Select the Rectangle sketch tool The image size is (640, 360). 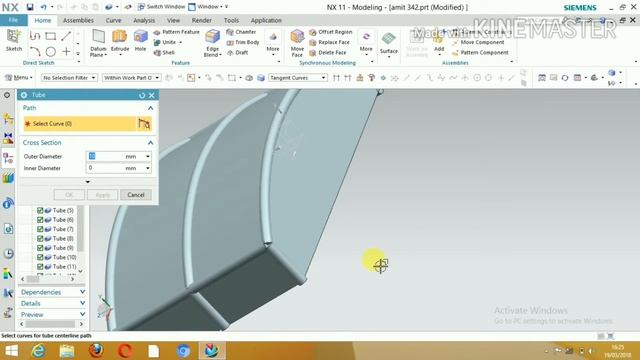pos(51,36)
